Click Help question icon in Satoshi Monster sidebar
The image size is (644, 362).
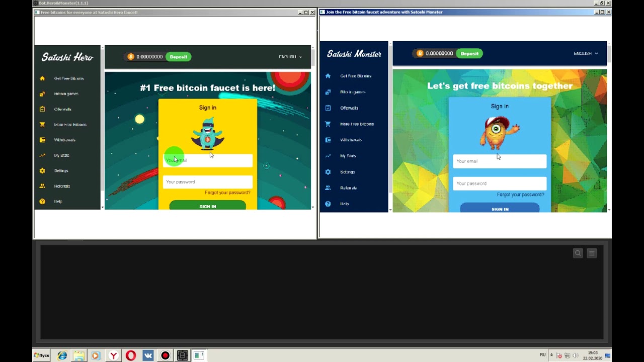[x=328, y=204]
